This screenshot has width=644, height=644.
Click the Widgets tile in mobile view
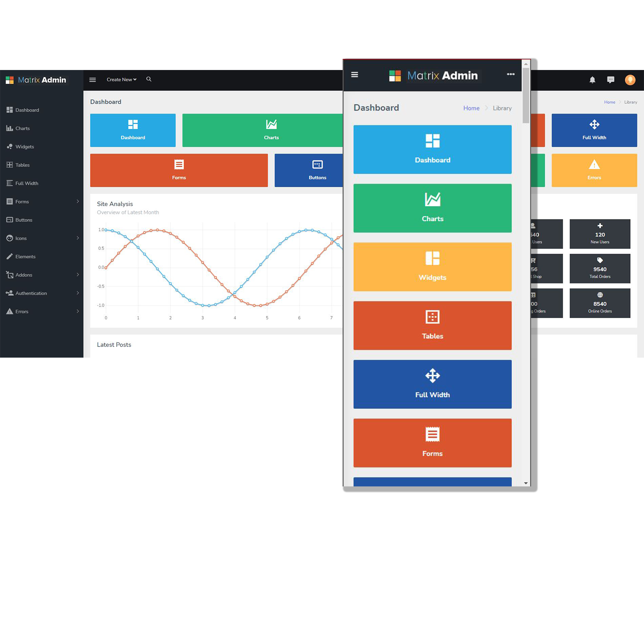(432, 267)
